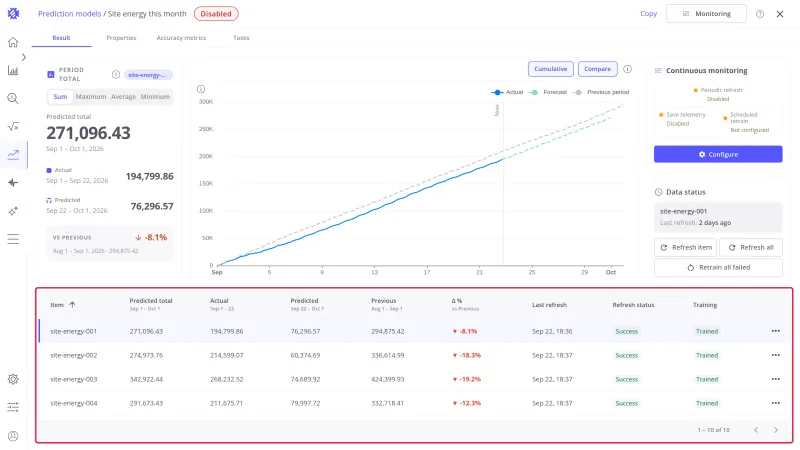Click the Copy link
This screenshot has height=450, width=800.
648,14
